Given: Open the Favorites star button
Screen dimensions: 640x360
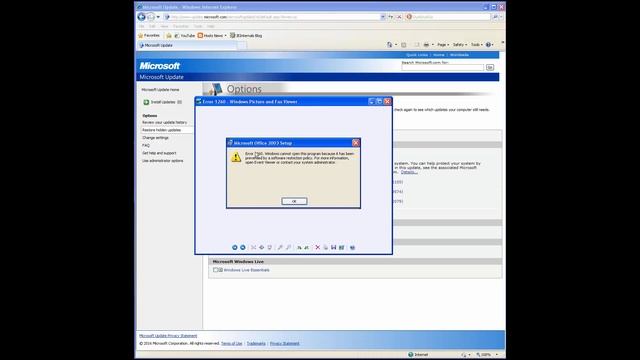Looking at the screenshot, I should click(149, 36).
